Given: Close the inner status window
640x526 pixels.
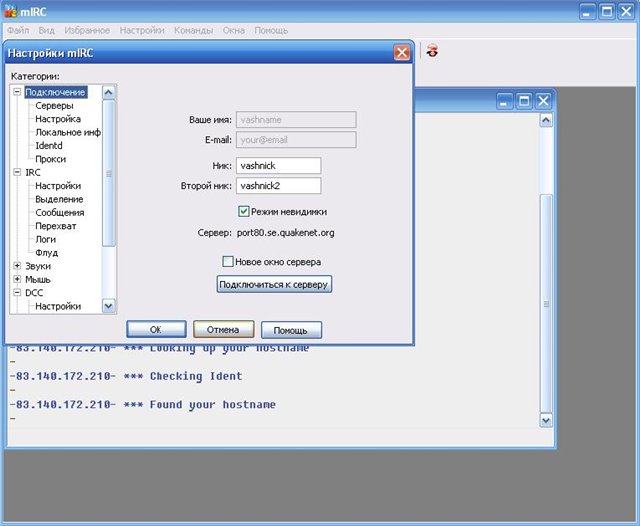Looking at the screenshot, I should click(543, 101).
